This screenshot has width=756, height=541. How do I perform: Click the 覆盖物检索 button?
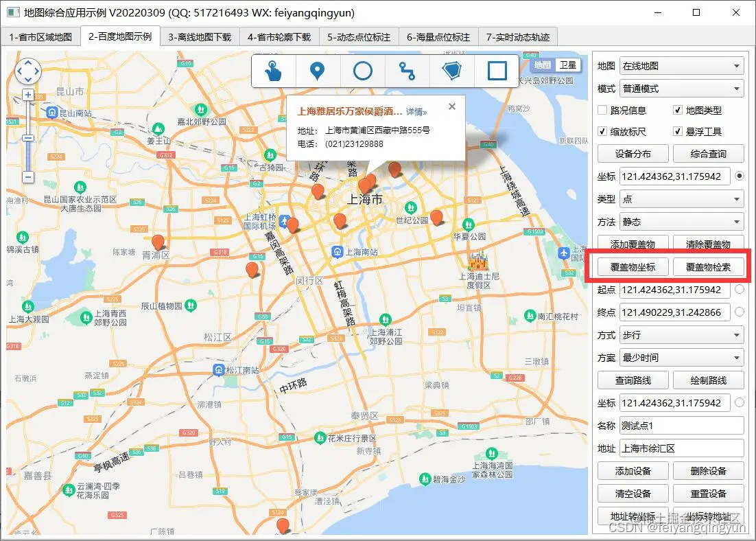point(708,267)
